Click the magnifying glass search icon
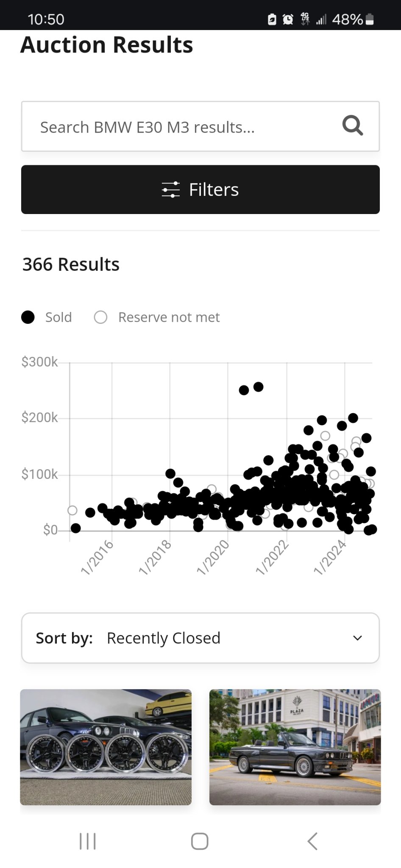 352,126
